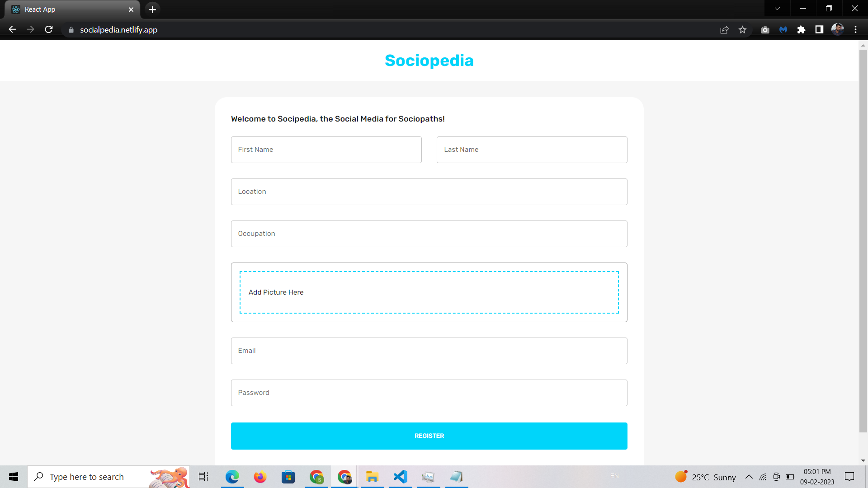Viewport: 868px width, 488px height.
Task: Click the reload page icon
Action: [x=49, y=30]
